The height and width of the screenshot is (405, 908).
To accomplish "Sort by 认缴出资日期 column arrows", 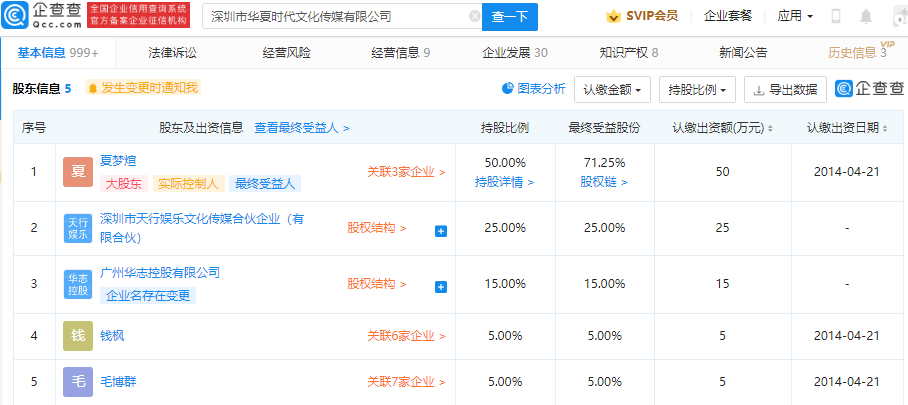I will (885, 129).
